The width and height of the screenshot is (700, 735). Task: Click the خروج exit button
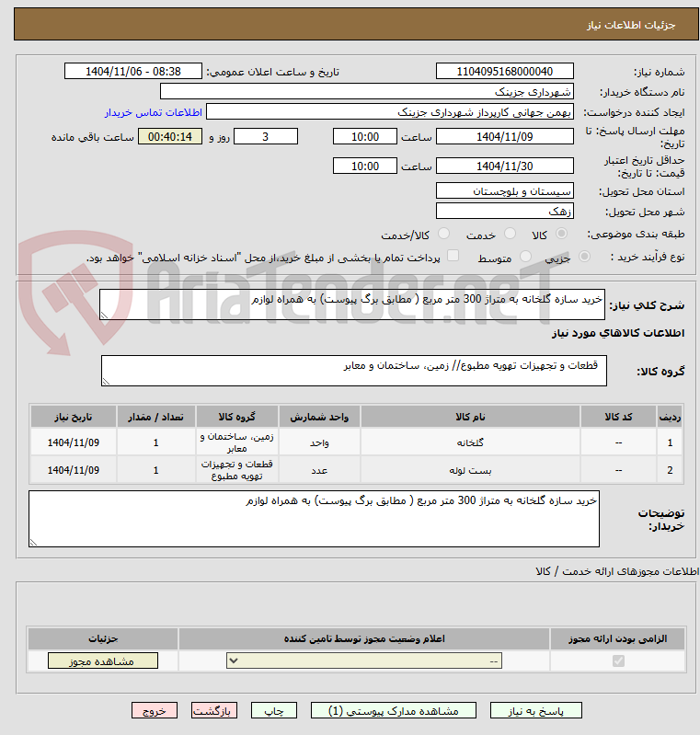tap(155, 711)
